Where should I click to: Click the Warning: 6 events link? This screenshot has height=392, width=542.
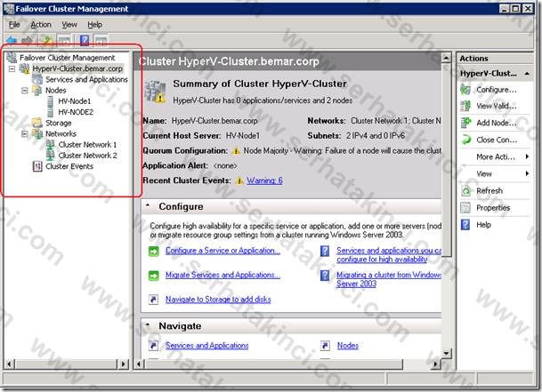(264, 180)
